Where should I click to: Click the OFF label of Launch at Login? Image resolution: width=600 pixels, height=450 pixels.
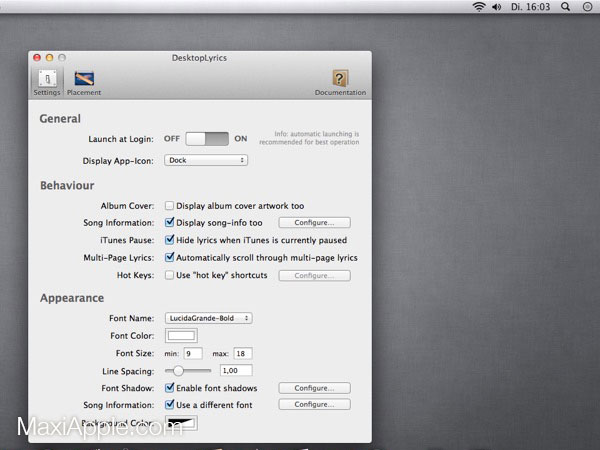coord(172,139)
